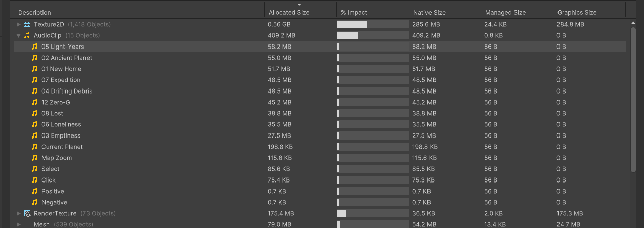This screenshot has height=228, width=644.
Task: Click the Texture2D type icon
Action: pyautogui.click(x=27, y=24)
